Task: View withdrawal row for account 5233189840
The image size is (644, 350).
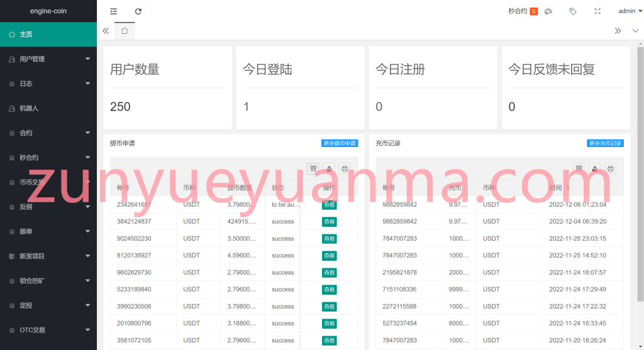Action: (330, 290)
